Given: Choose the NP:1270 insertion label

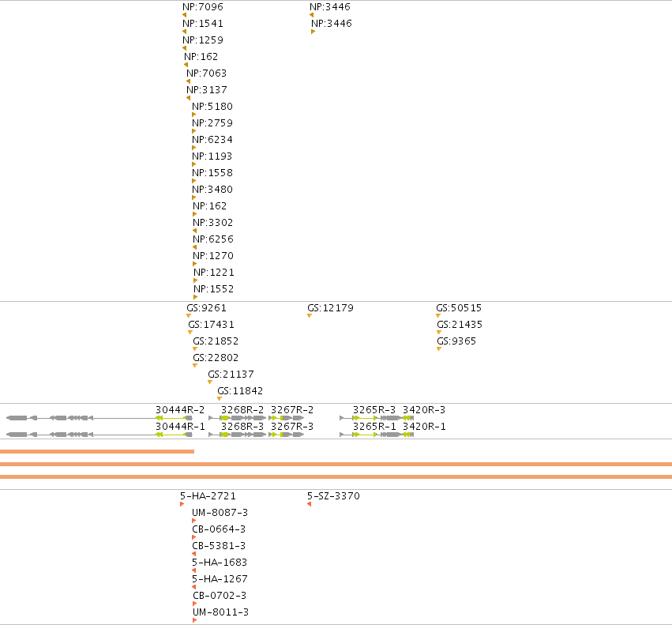Looking at the screenshot, I should (x=213, y=256).
